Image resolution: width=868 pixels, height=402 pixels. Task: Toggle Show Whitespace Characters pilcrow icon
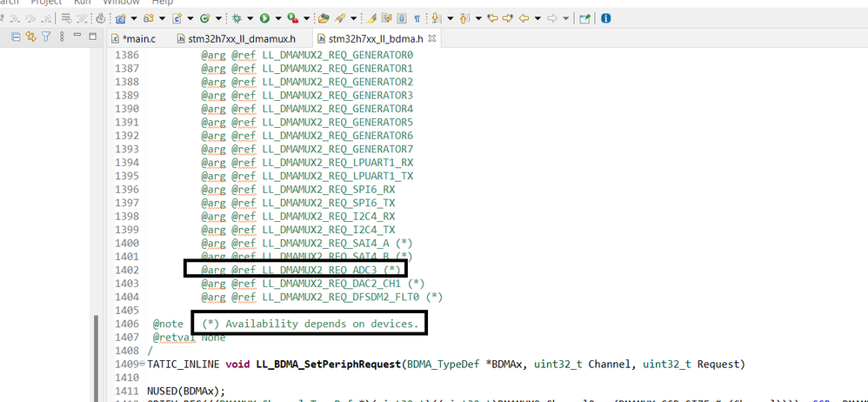(x=417, y=18)
